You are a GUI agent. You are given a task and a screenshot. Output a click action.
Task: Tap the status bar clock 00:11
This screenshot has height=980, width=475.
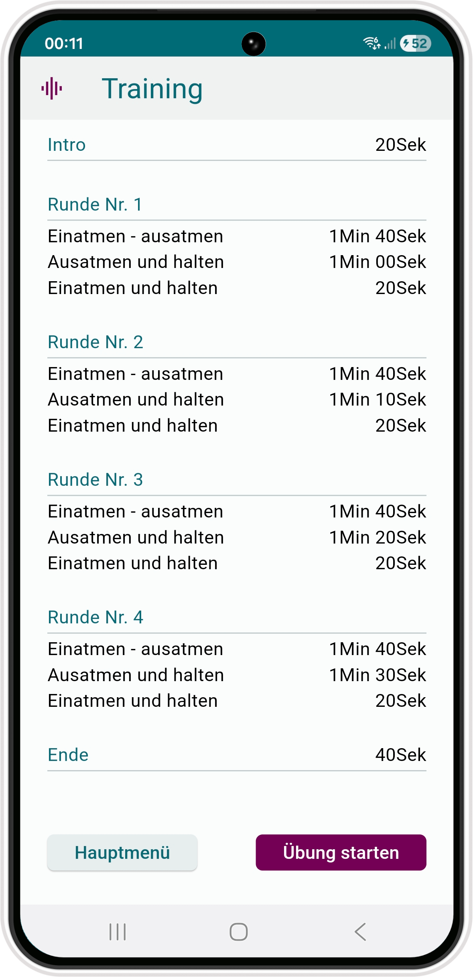64,43
